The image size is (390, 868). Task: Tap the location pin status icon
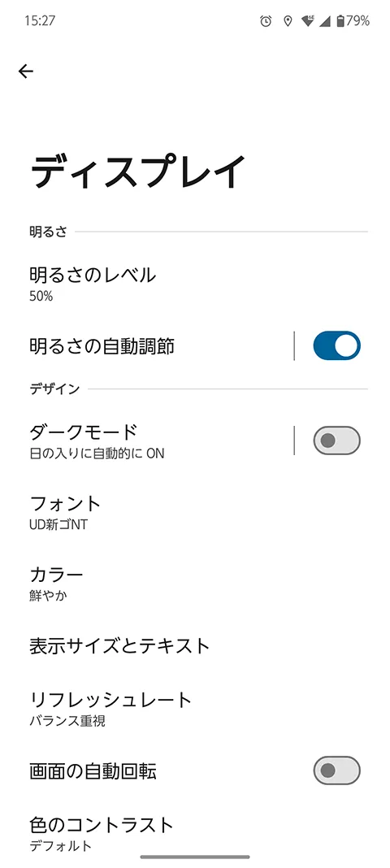287,22
